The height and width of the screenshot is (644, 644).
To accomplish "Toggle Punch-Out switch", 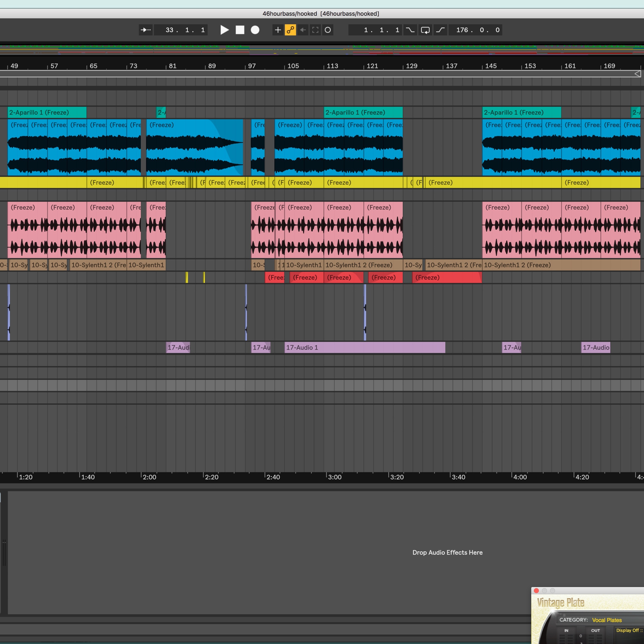I will point(440,30).
